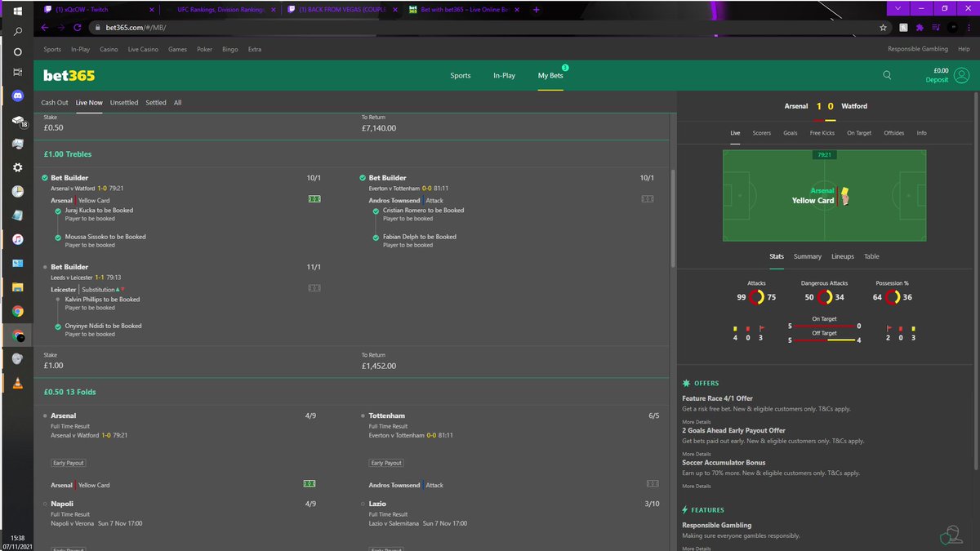Open the Responsible Gambling top link
The width and height of the screenshot is (980, 551).
point(918,49)
